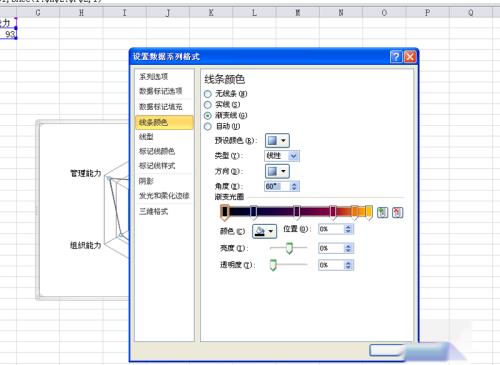This screenshot has height=365, width=500.
Task: Select the 实线 radio option
Action: [208, 105]
